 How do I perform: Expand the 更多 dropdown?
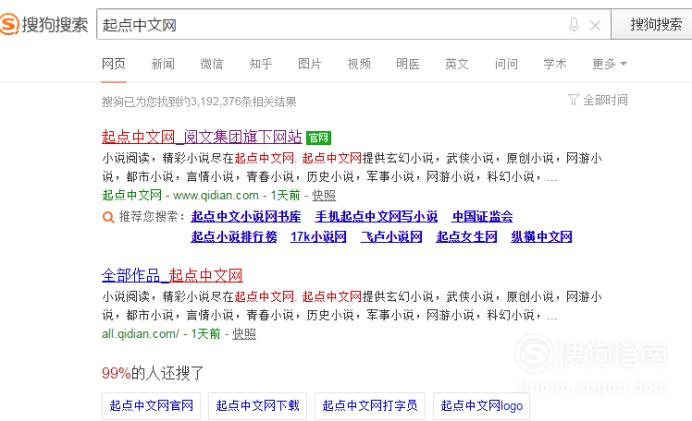click(609, 64)
